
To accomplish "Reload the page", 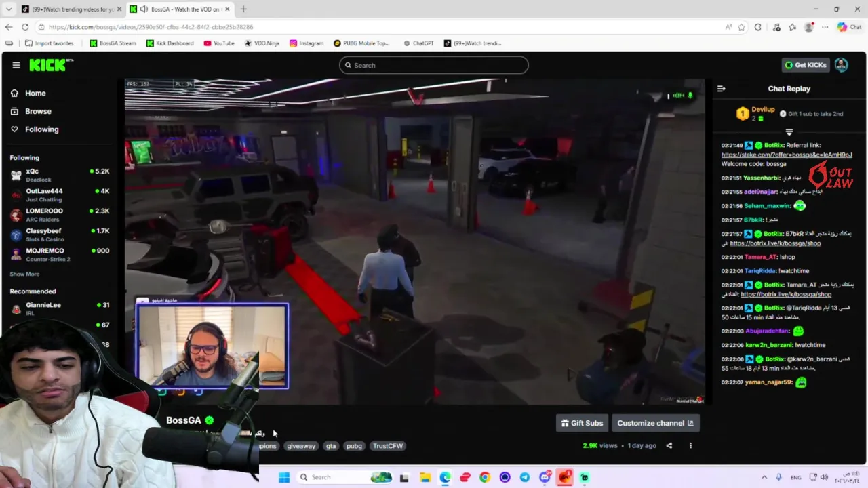I will [x=25, y=27].
